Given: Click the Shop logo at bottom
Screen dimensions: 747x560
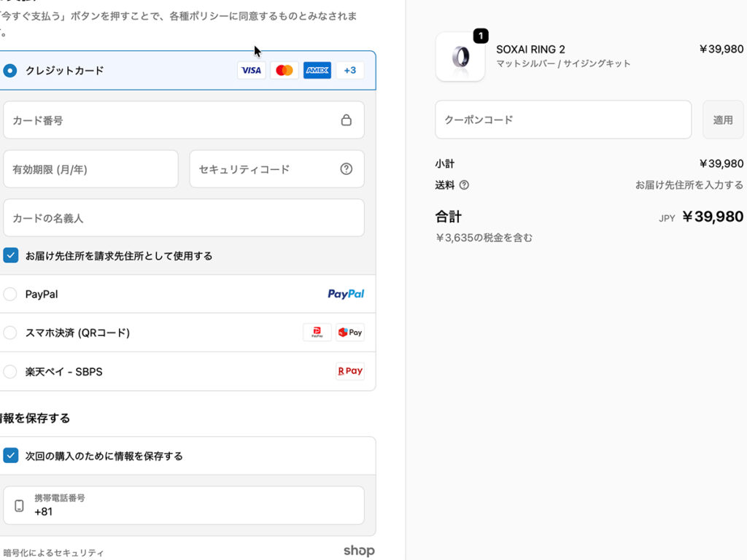Looking at the screenshot, I should 359,551.
